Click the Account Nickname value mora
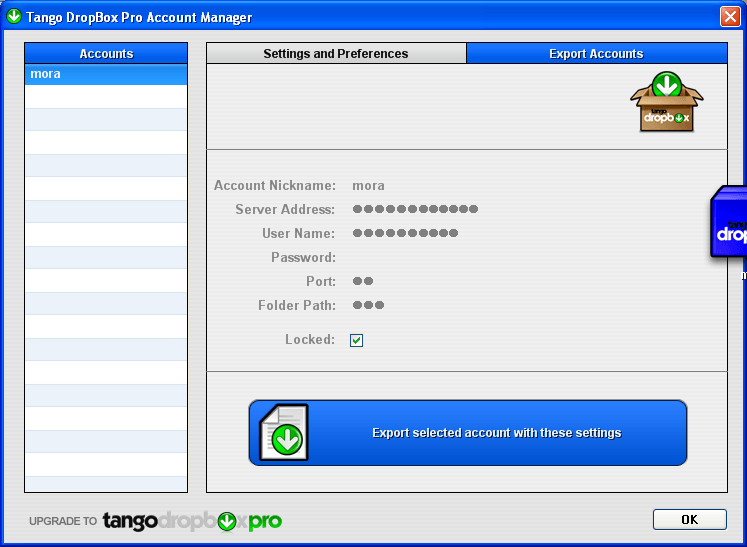This screenshot has width=747, height=547. click(368, 186)
